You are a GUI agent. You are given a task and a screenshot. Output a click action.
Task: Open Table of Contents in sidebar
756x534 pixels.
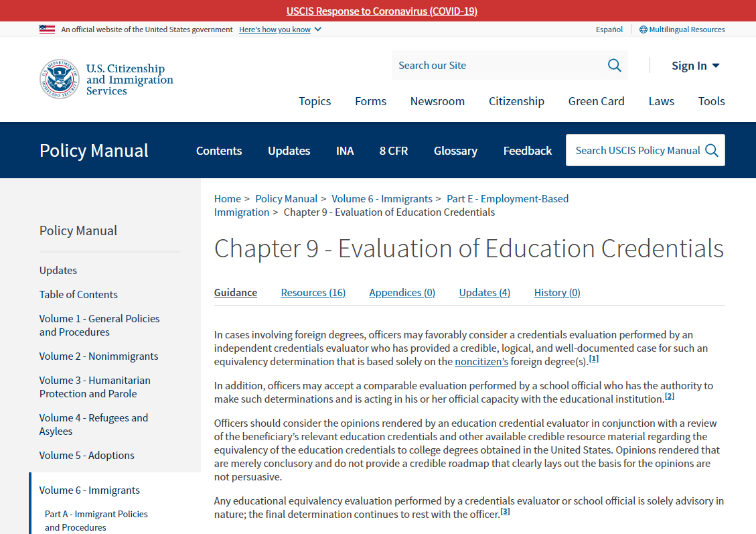(78, 295)
